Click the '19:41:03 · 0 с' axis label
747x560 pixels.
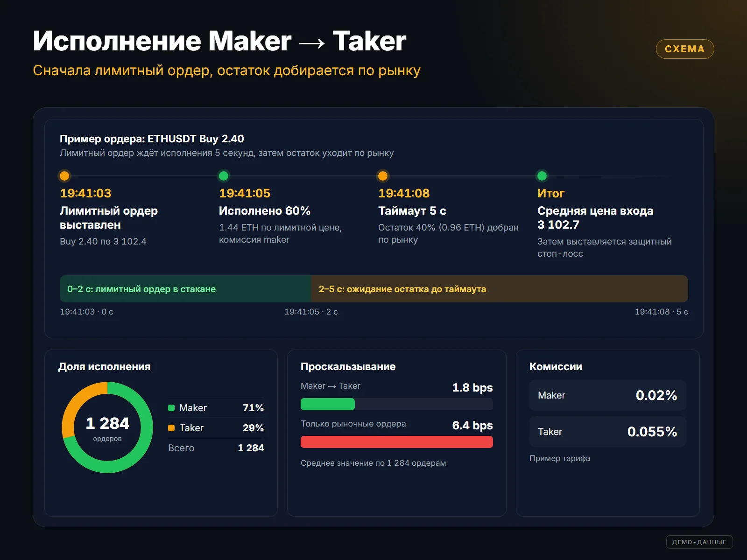pyautogui.click(x=86, y=312)
